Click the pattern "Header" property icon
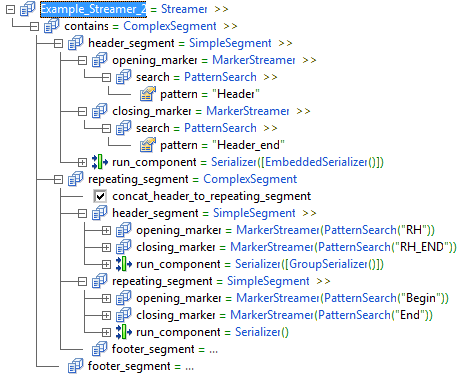The height and width of the screenshot is (376, 459). (148, 94)
